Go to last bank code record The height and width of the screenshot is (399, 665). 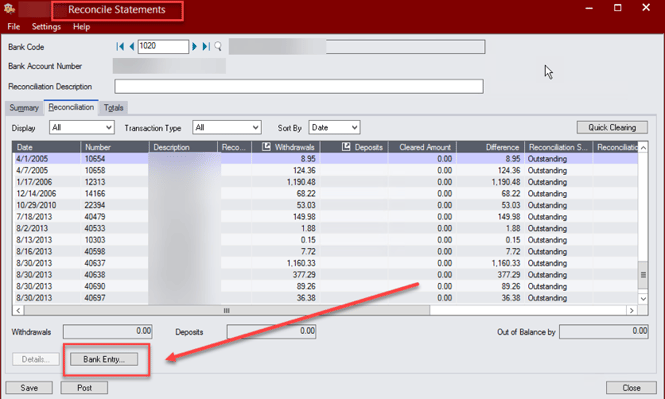pyautogui.click(x=206, y=46)
